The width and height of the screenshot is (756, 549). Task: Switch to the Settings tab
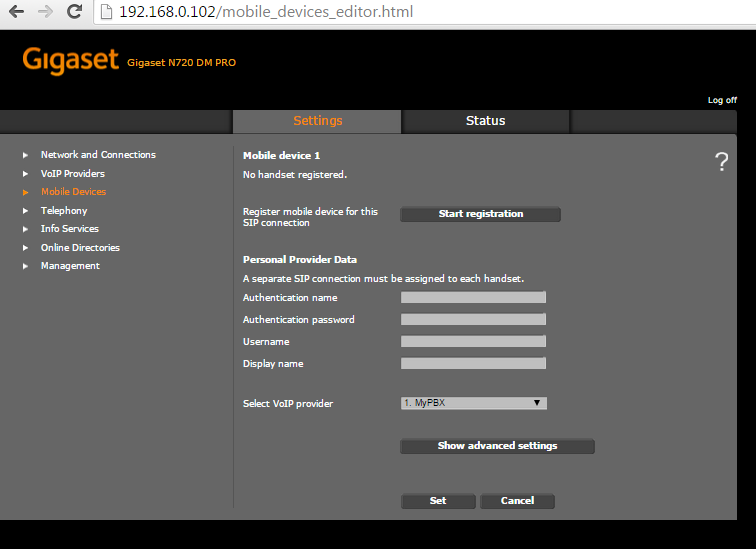(317, 121)
